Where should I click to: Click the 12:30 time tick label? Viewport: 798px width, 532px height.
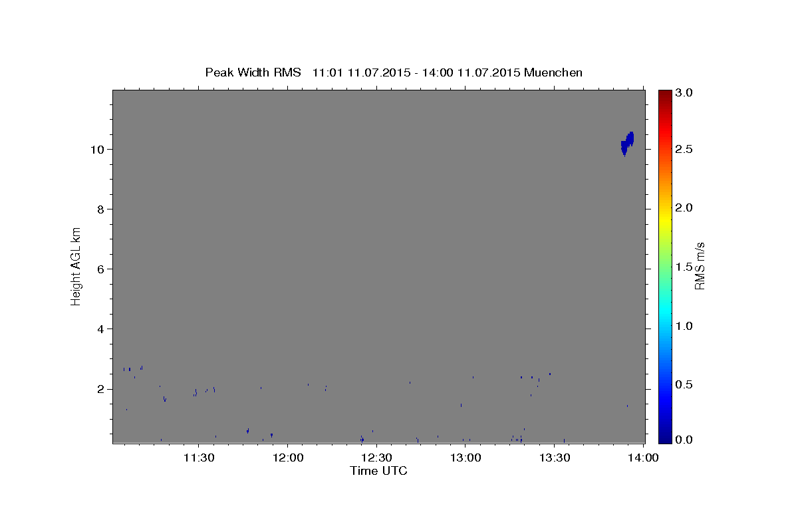click(376, 458)
